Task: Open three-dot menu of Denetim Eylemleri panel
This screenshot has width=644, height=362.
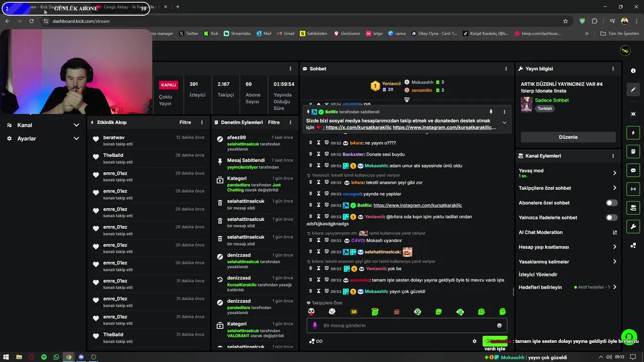Action: point(290,122)
